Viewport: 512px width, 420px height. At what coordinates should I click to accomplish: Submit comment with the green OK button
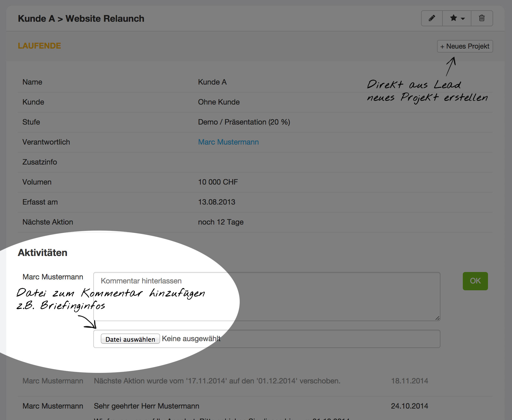[x=475, y=281]
